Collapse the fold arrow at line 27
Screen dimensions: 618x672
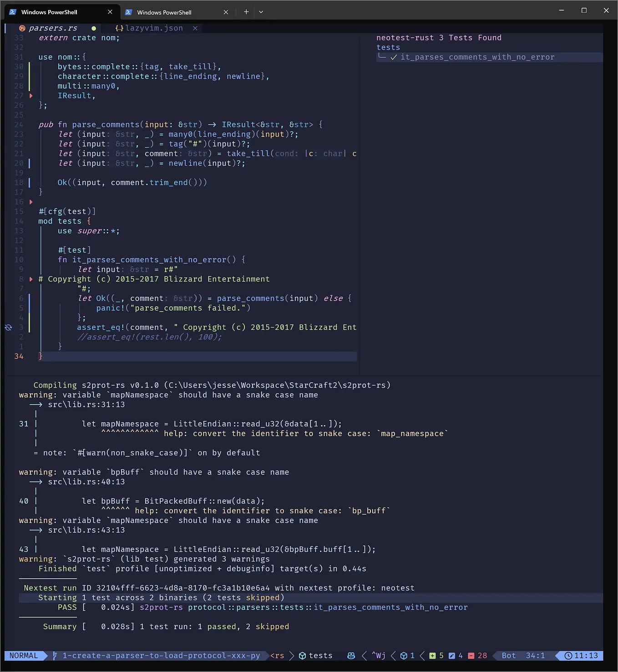[x=31, y=96]
